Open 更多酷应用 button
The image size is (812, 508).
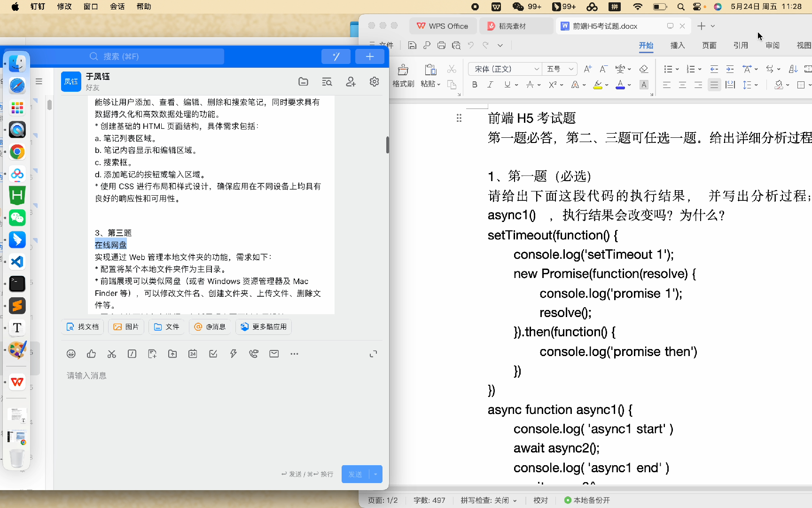(264, 326)
